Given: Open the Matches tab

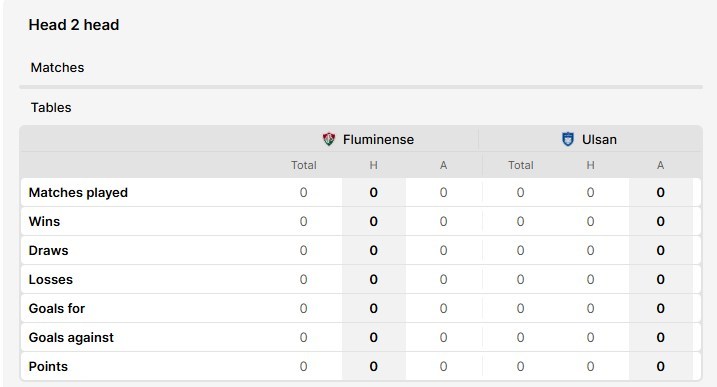Looking at the screenshot, I should (x=58, y=68).
